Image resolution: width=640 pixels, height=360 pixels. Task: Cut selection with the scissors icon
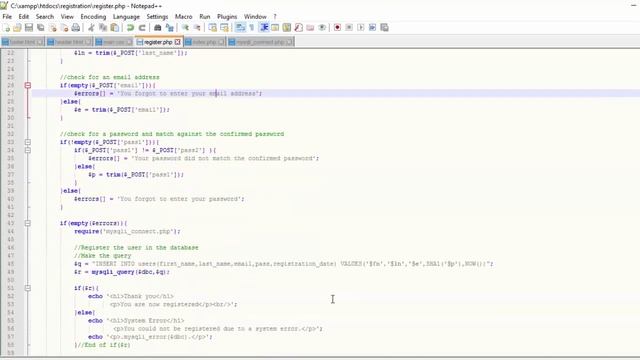point(91,28)
